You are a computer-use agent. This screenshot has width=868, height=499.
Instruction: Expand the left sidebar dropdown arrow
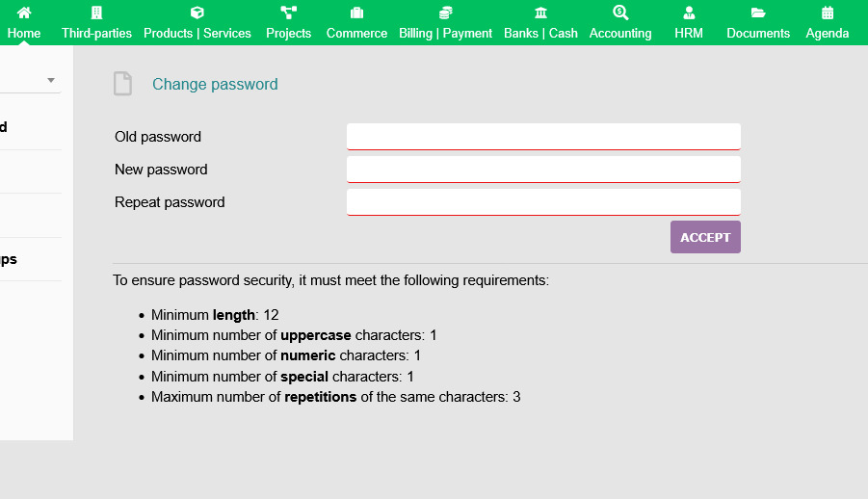51,80
